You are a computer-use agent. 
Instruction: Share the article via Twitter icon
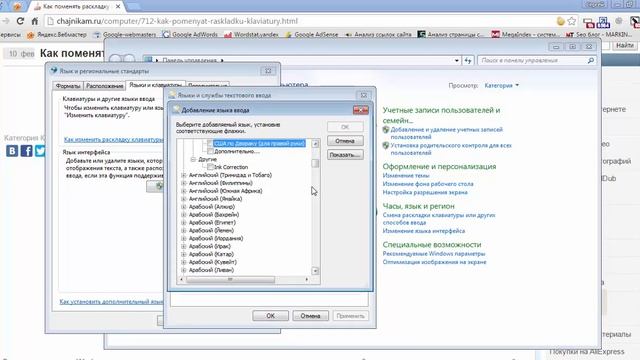(40, 151)
